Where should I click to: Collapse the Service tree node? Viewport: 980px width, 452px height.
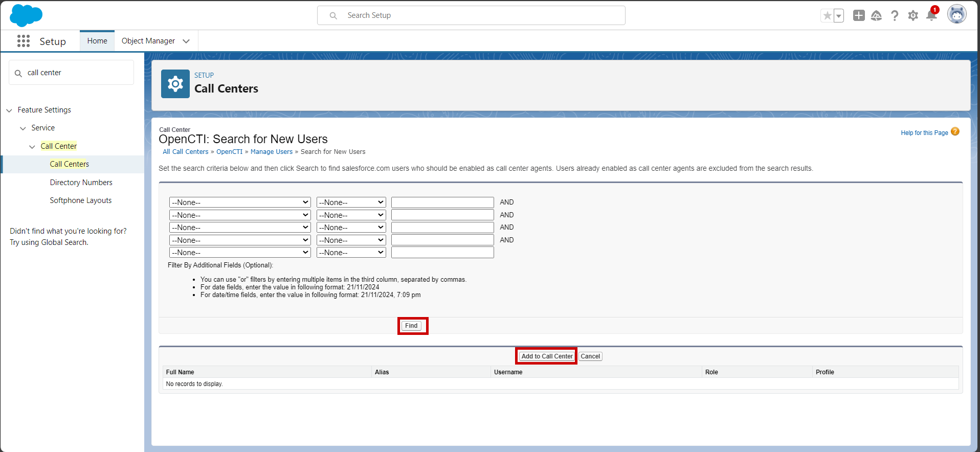point(23,128)
